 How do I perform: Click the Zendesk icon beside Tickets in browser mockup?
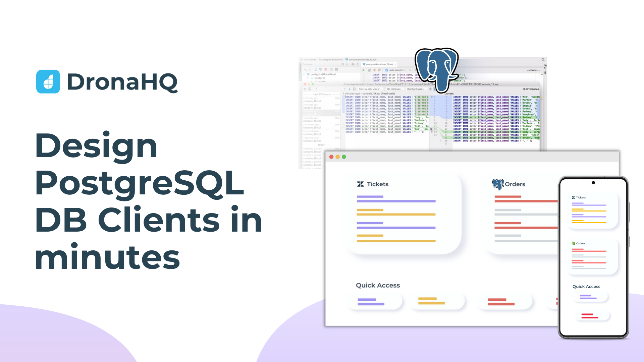coord(361,184)
